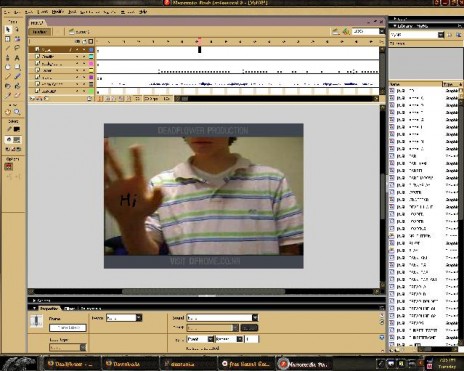The width and height of the screenshot is (464, 371).
Task: Toggle show/hide all layers eye icon
Action: point(77,42)
